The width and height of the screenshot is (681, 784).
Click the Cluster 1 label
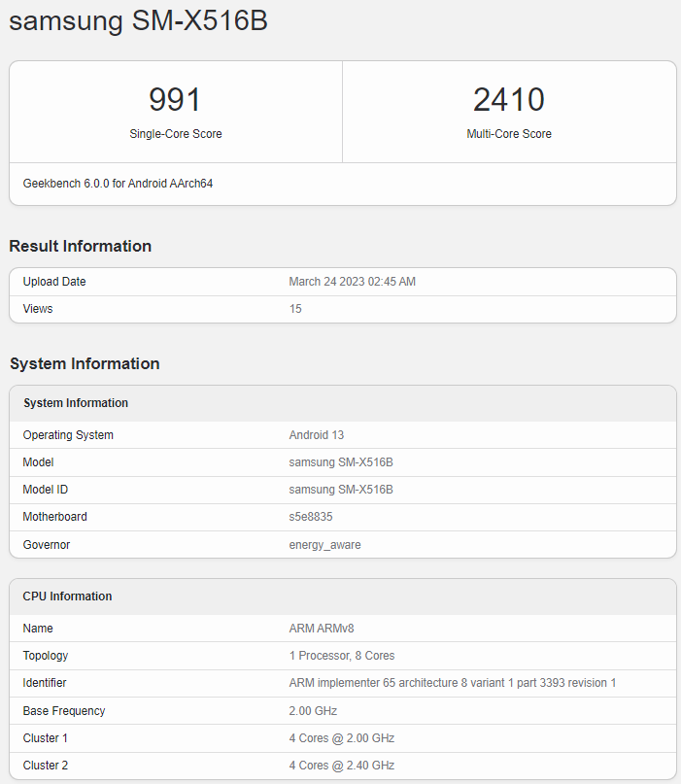pyautogui.click(x=45, y=738)
